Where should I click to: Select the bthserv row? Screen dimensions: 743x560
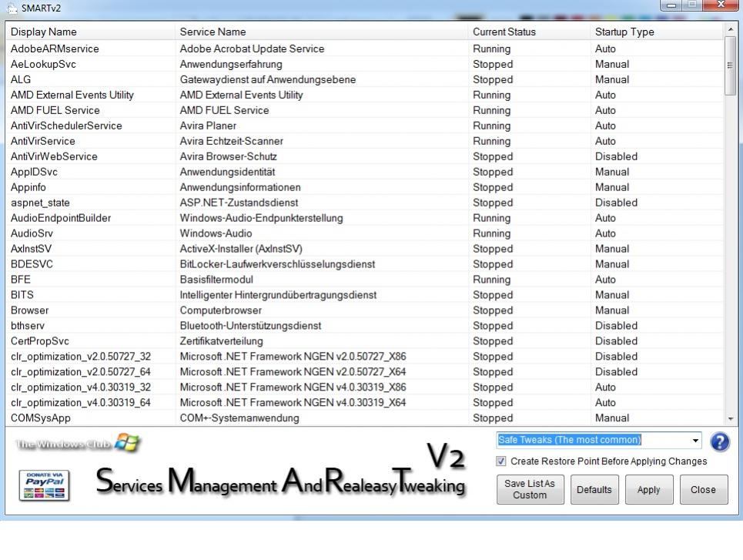[364, 326]
